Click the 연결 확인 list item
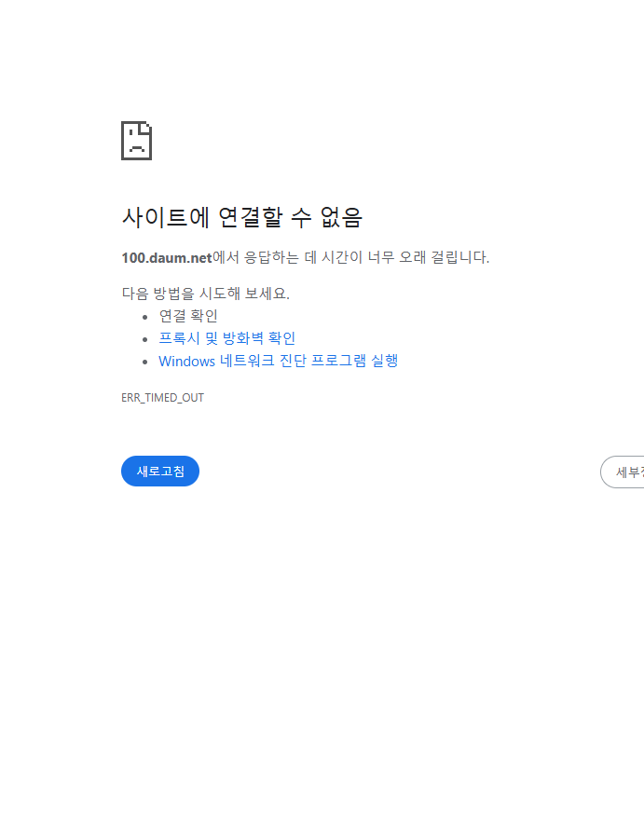The width and height of the screenshot is (644, 821). (x=188, y=316)
